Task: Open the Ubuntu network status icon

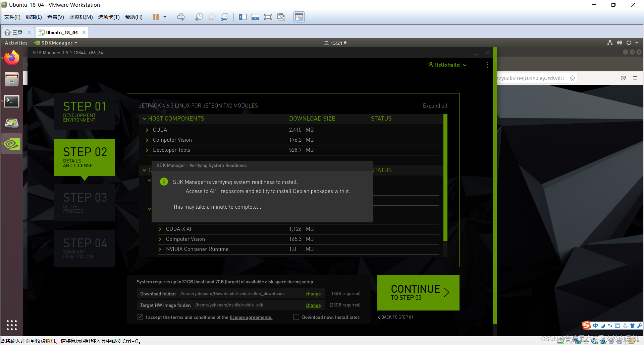Action: (x=610, y=43)
